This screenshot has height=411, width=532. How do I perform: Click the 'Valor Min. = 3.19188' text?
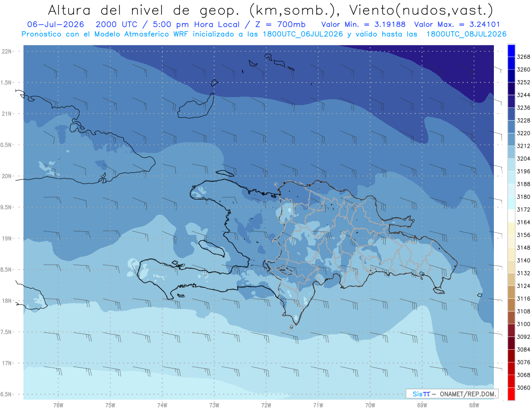pos(364,24)
